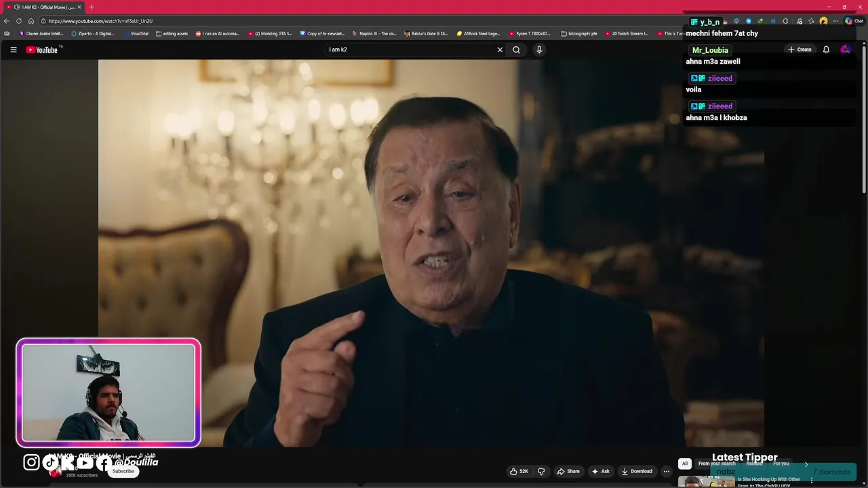868x488 pixels.
Task: Select the I AM K2 browser tab
Action: [44, 7]
